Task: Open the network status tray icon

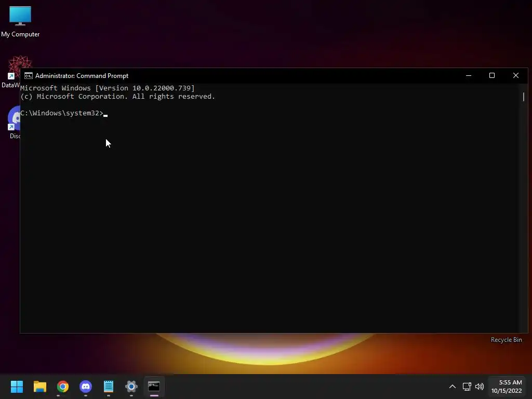Action: pos(467,387)
